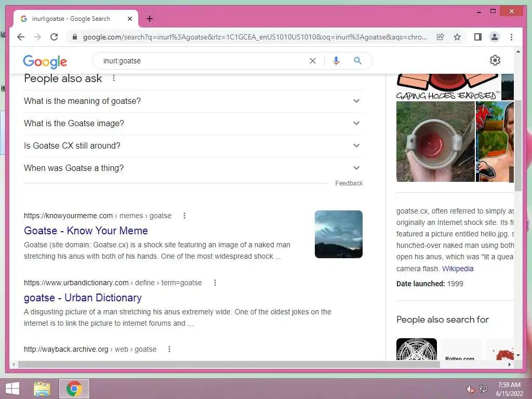Screen dimensions: 532x399
Task: Click the scroll-up arrow of the page
Action: 518,52
